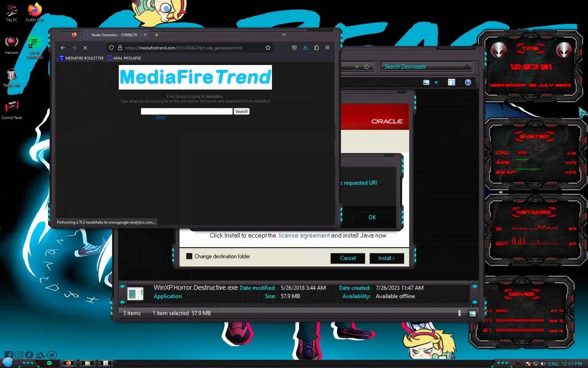Screen dimensions: 588x368
Task: Toggle the Explorer preview pane icon
Action: [451, 82]
